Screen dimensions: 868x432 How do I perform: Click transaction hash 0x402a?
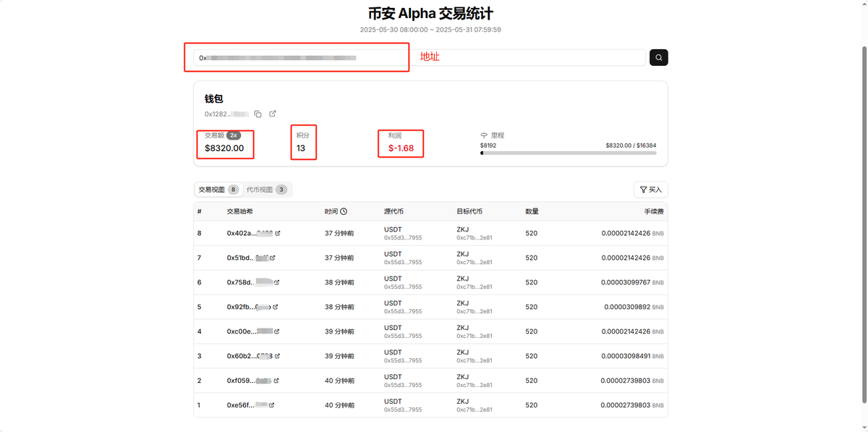click(x=250, y=233)
